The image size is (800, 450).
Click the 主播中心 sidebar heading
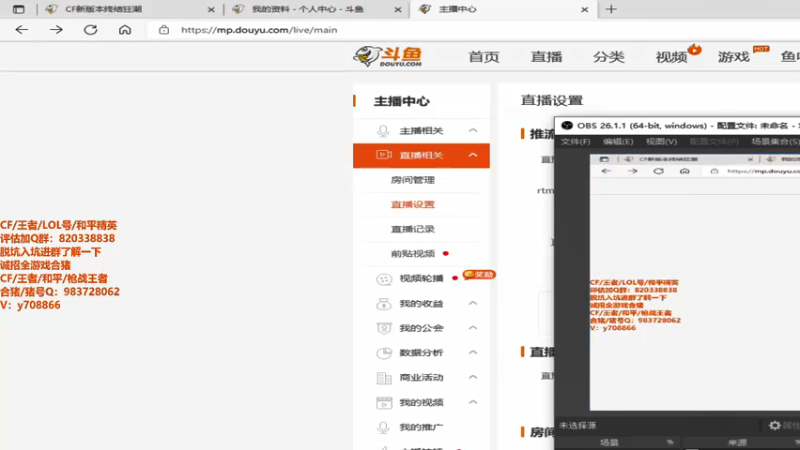(x=402, y=102)
